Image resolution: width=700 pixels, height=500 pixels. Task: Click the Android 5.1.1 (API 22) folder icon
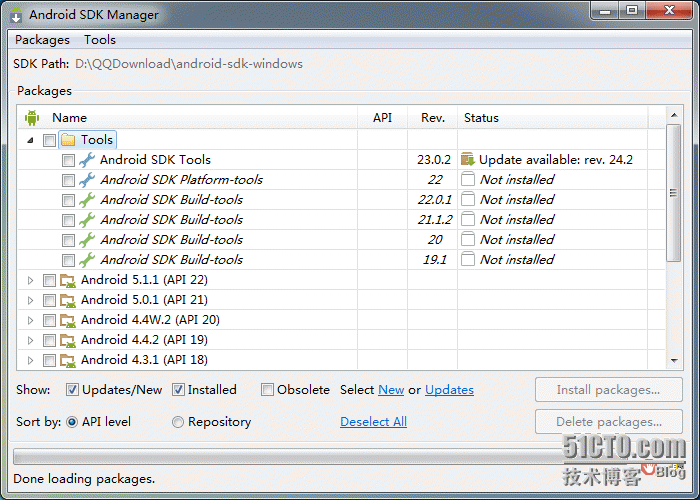68,280
